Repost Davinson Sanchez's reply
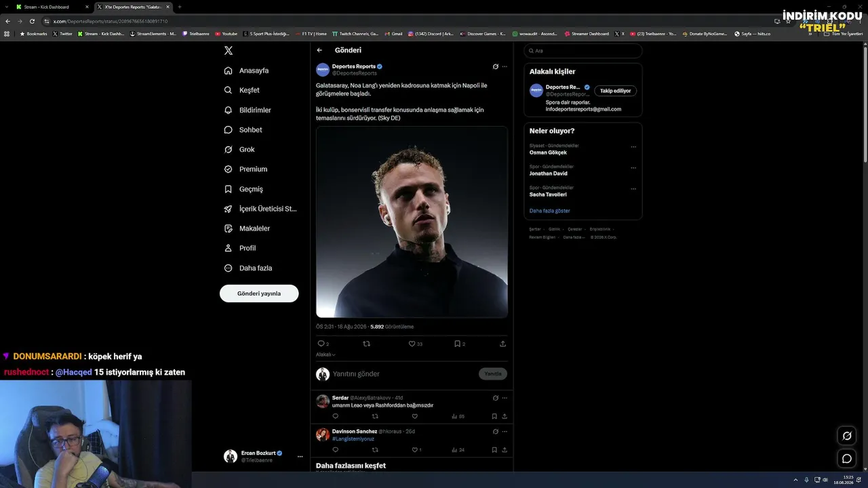Image resolution: width=868 pixels, height=488 pixels. click(x=375, y=449)
